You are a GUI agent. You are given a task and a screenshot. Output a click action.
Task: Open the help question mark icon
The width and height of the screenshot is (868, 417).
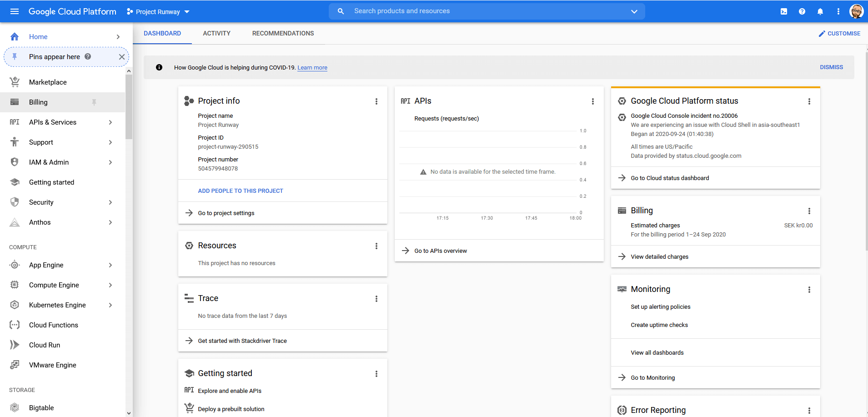802,11
